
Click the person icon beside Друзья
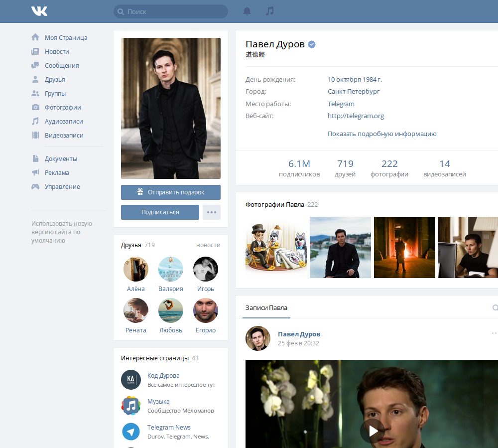click(x=35, y=79)
